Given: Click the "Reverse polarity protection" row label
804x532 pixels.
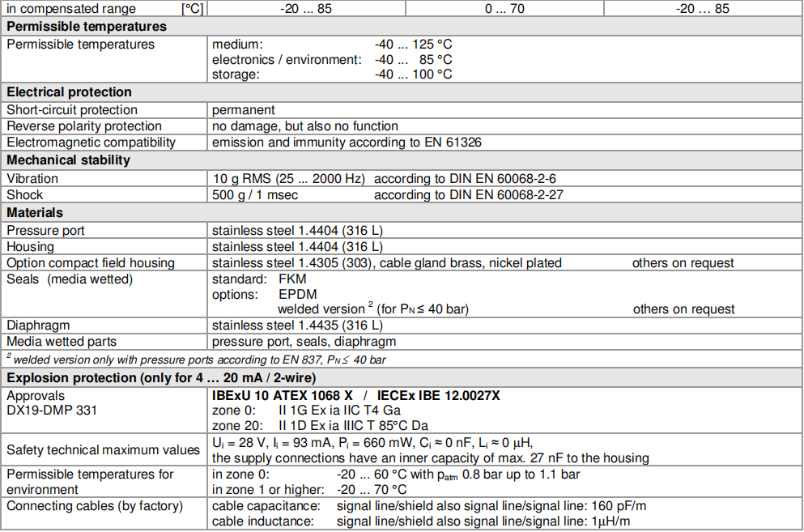Looking at the screenshot, I should tap(84, 126).
